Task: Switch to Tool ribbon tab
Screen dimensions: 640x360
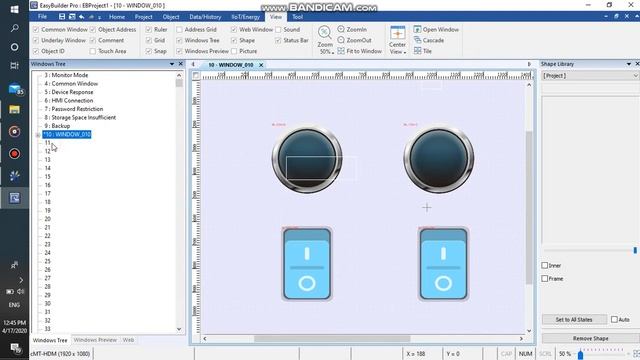Action: click(298, 17)
